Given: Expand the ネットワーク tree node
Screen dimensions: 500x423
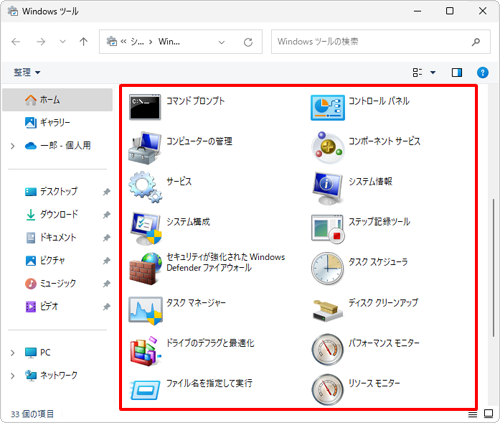Looking at the screenshot, I should coord(13,376).
